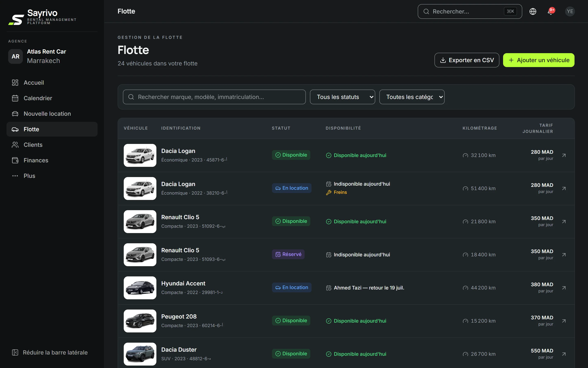This screenshot has width=588, height=368.
Task: Click the AR agency badge
Action: [16, 56]
